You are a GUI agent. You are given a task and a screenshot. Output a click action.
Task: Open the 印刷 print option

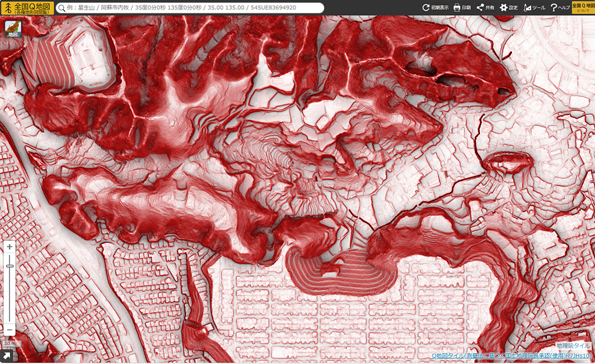coord(462,8)
